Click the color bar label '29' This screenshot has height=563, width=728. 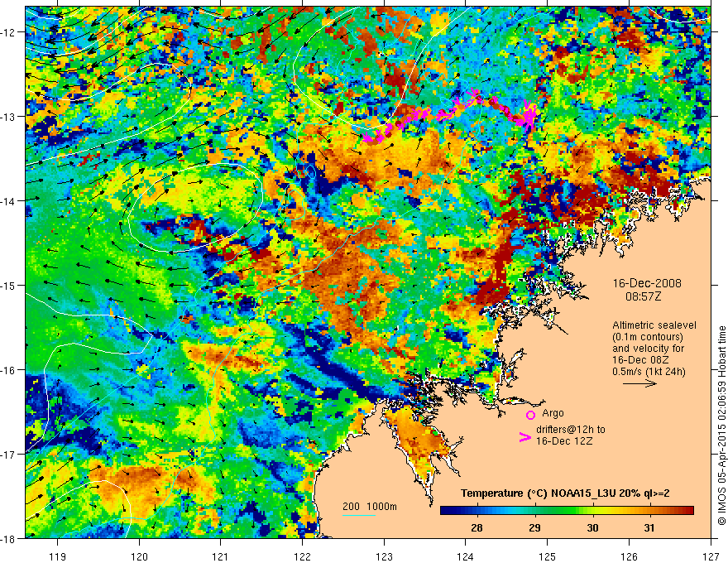534,527
